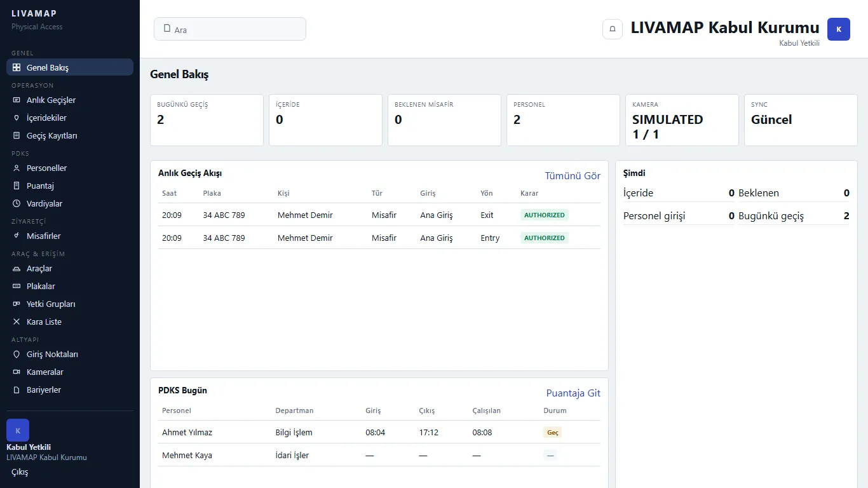Screen dimensions: 868x488
Task: Click the İçeridekiler location pin icon
Action: point(17,118)
